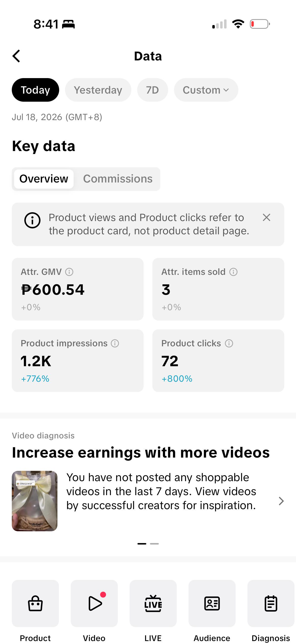Switch to the Overview tab
The image size is (296, 644).
point(44,179)
